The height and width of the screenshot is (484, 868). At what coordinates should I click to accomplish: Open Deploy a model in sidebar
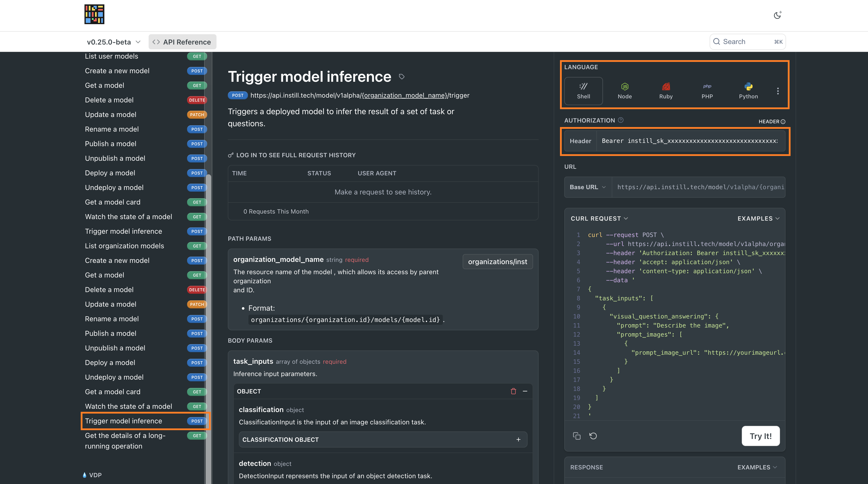[x=110, y=173]
